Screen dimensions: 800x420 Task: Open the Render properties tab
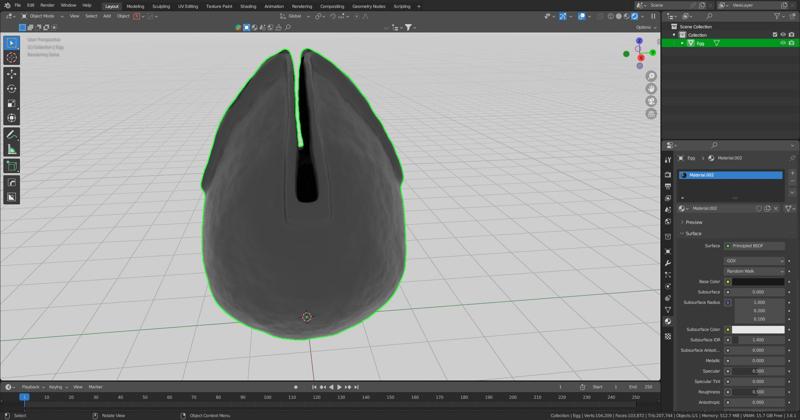[668, 175]
